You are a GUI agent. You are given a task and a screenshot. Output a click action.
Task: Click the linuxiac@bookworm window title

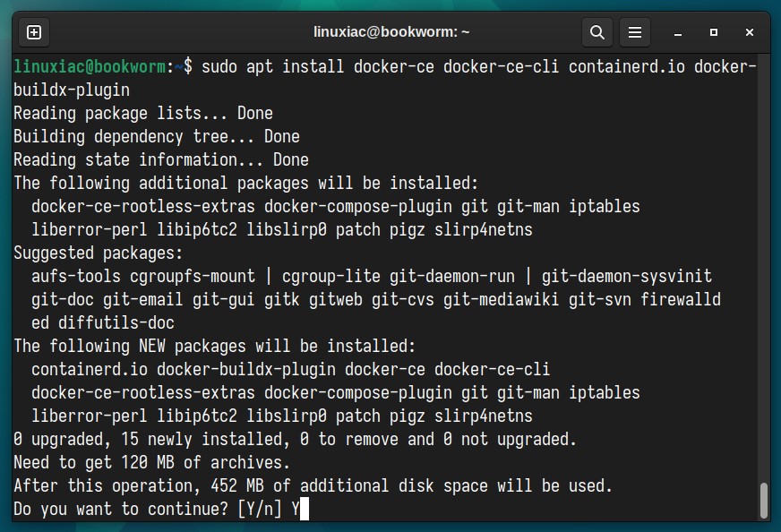point(391,32)
